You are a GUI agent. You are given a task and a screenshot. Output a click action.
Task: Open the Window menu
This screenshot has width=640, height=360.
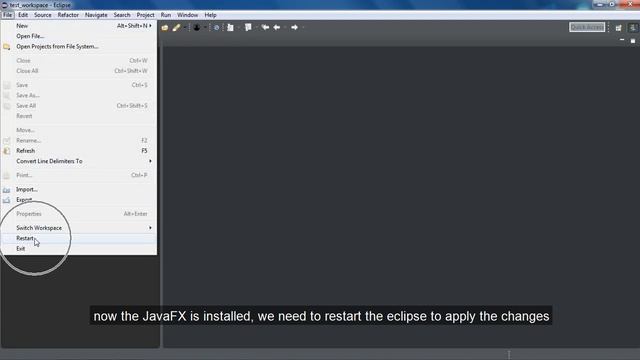(x=188, y=15)
